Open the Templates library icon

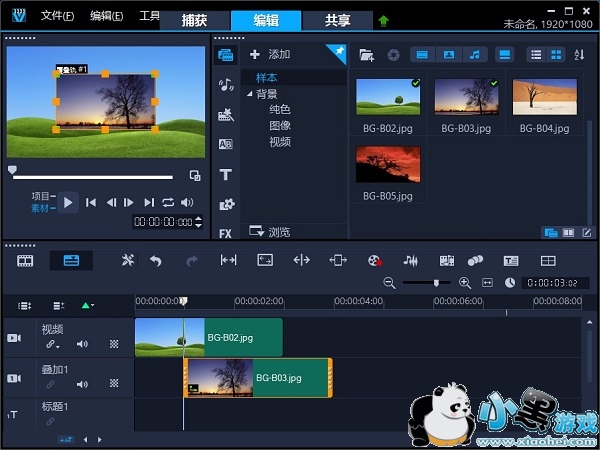click(x=225, y=114)
